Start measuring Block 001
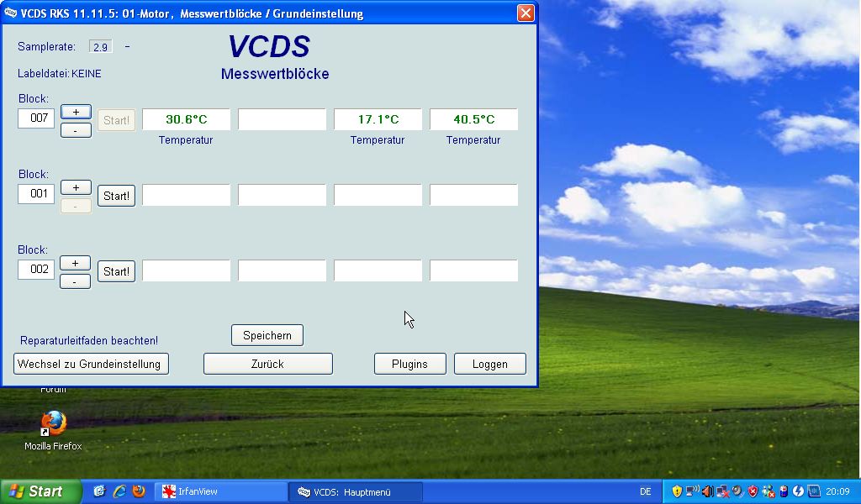The image size is (861, 504). click(x=116, y=196)
